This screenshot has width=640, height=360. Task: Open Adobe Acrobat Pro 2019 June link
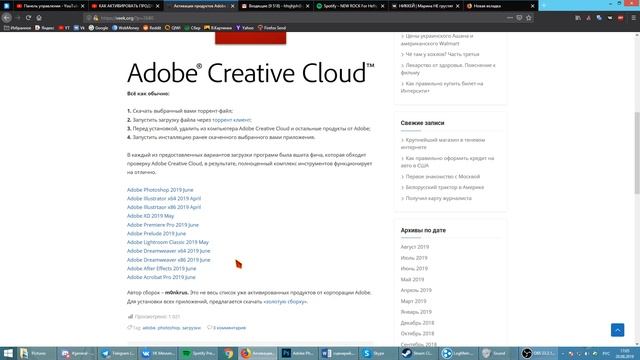tap(161, 277)
